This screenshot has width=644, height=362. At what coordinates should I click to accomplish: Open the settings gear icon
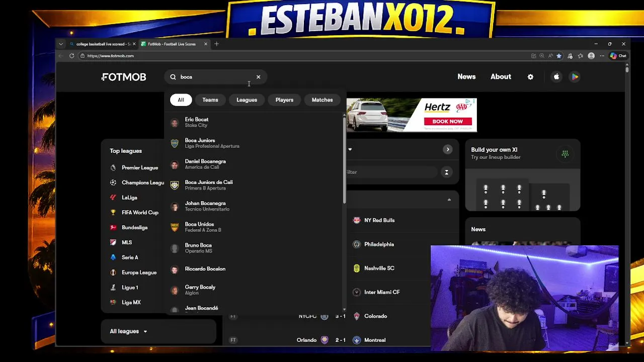tap(530, 77)
